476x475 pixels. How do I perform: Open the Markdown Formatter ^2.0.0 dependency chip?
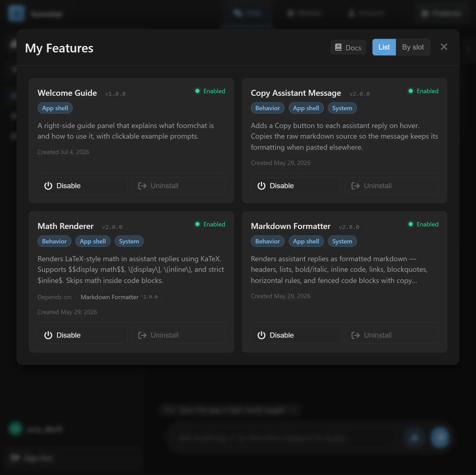[119, 297]
